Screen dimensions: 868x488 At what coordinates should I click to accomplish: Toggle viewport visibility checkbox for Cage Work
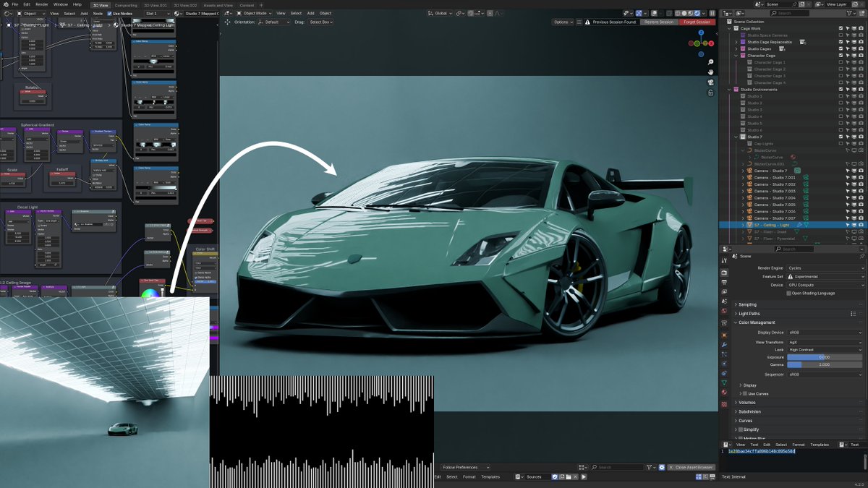[x=841, y=27]
